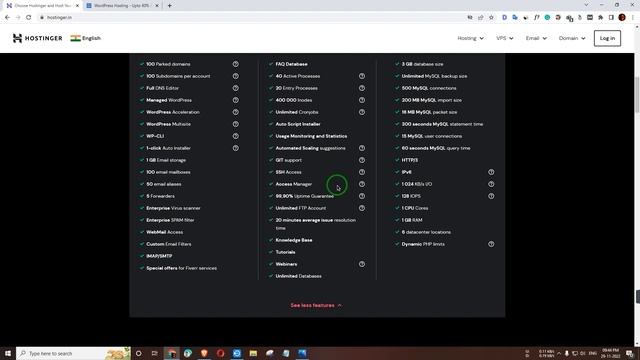This screenshot has height=360, width=640.
Task: Click help icon beside Unlimited FTP Account
Action: pyautogui.click(x=362, y=208)
